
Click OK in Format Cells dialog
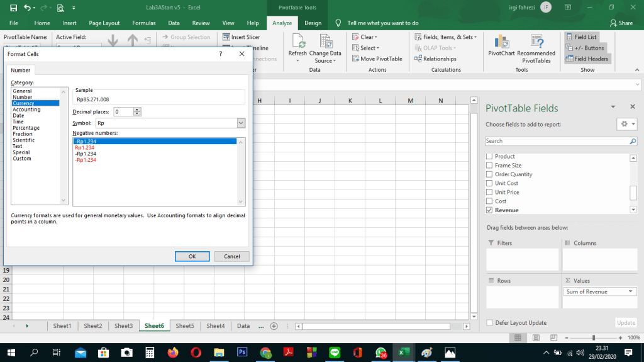coord(192,256)
